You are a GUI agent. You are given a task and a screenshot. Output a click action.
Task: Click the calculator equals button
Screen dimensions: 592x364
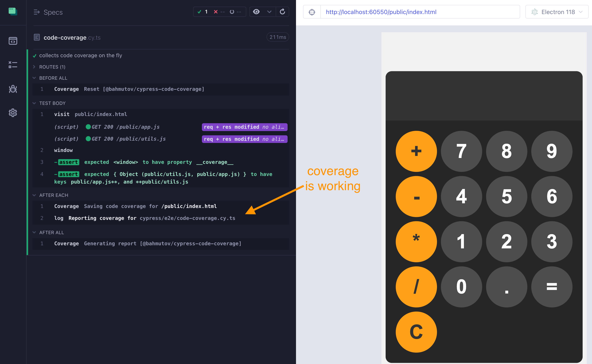pos(552,287)
